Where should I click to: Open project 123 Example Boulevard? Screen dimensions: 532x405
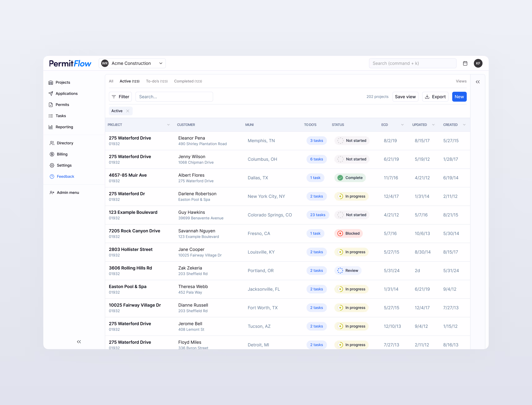[x=133, y=212]
